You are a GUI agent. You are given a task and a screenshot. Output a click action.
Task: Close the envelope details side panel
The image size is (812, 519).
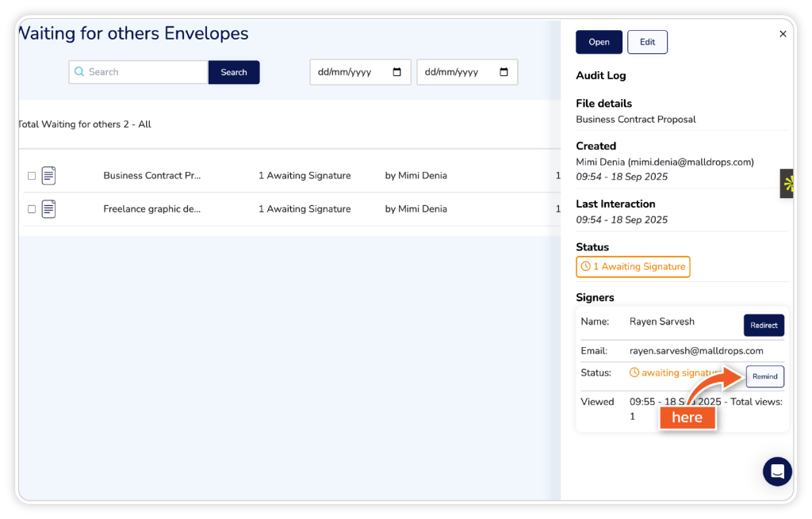783,34
